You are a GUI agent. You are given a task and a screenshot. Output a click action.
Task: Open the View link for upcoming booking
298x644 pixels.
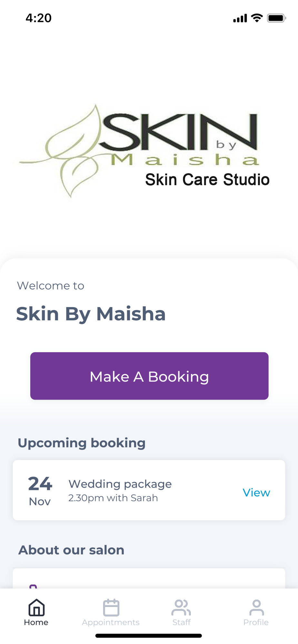tap(256, 492)
